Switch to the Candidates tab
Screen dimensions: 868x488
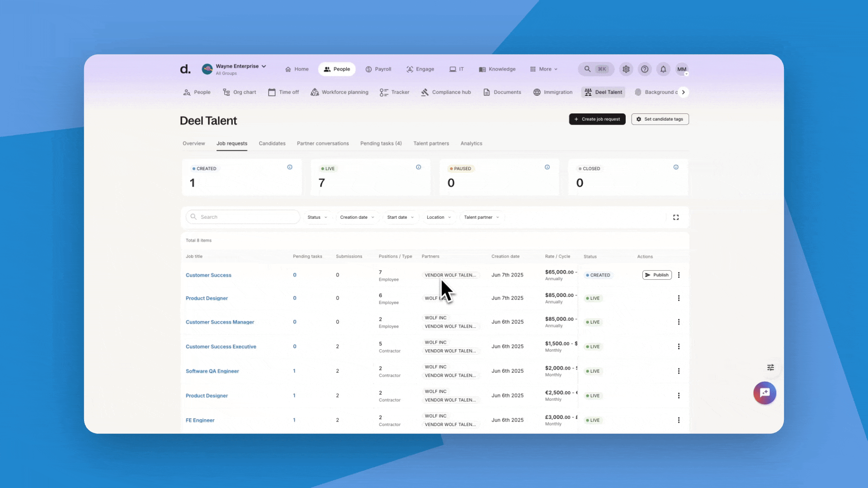(x=272, y=144)
